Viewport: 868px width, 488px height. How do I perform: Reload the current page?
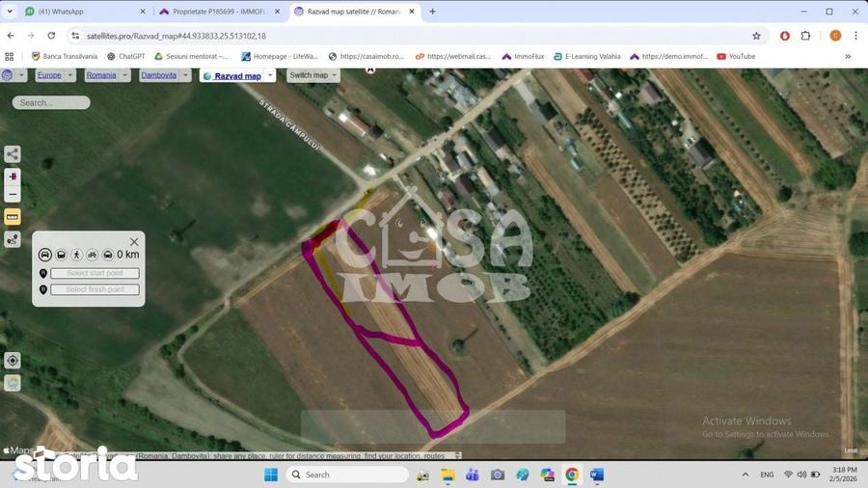coord(51,36)
